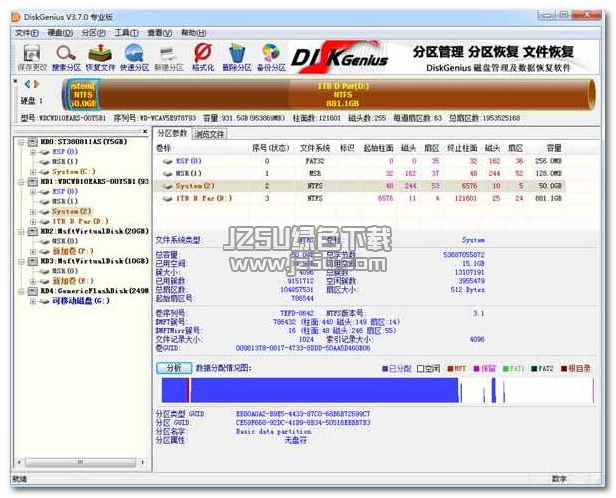Viewport: 616px width, 498px height.
Task: Click the table row icon next to MSR(1)
Action: click(x=168, y=174)
